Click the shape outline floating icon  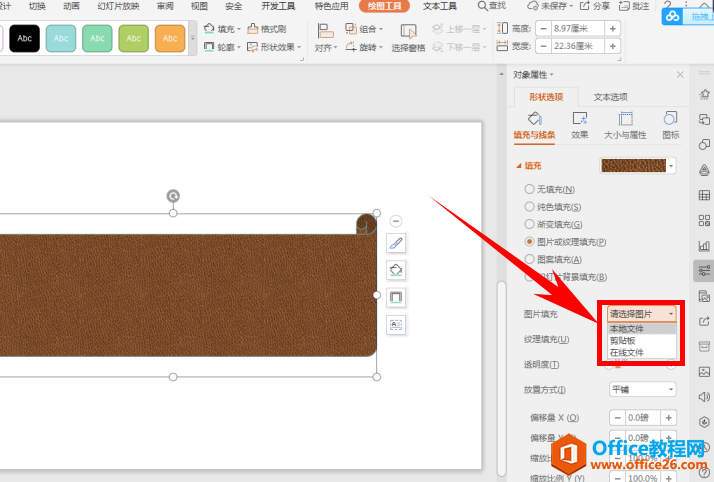tap(396, 297)
